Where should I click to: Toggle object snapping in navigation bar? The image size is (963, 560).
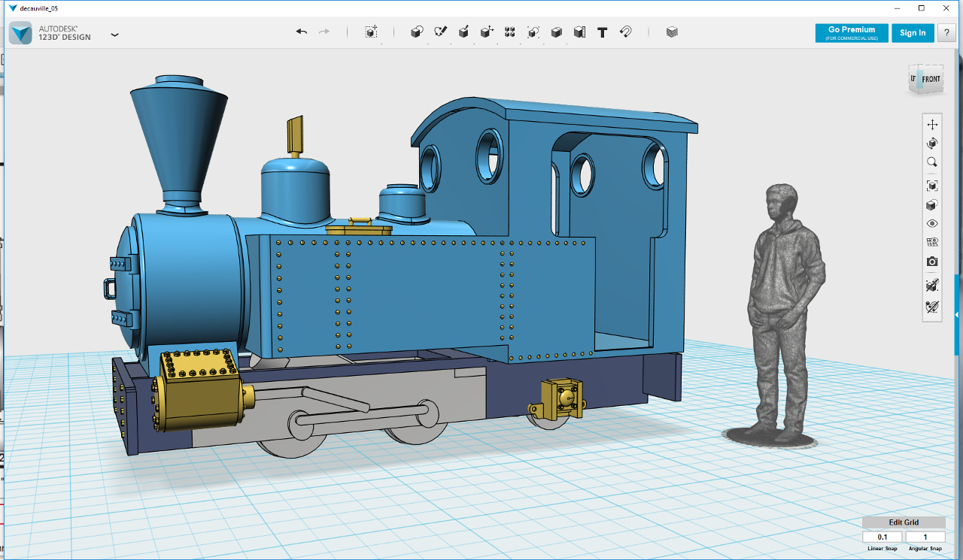(932, 285)
